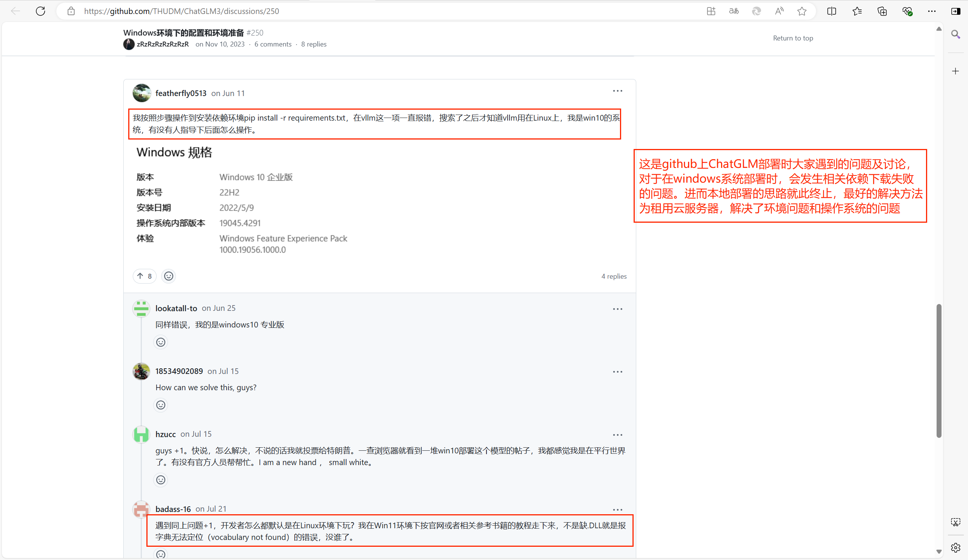968x560 pixels.
Task: Click the 'Windows 规格' heading image
Action: (x=174, y=152)
